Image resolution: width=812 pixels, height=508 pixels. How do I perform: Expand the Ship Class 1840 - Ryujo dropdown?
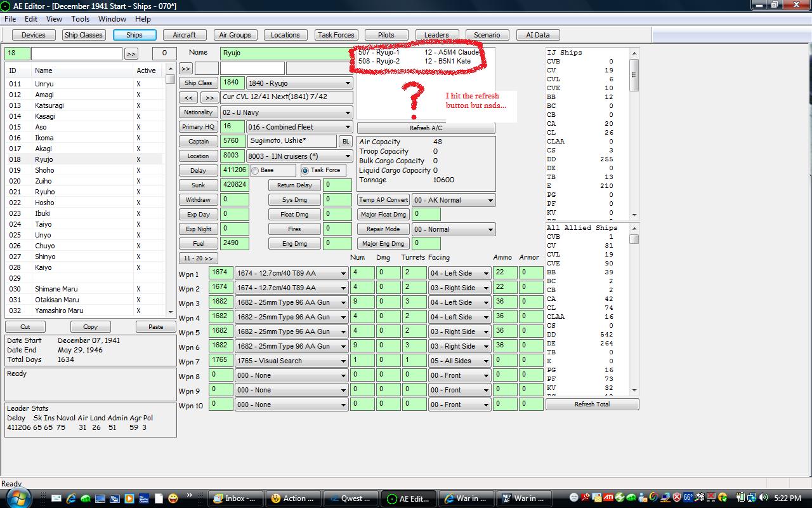(348, 83)
